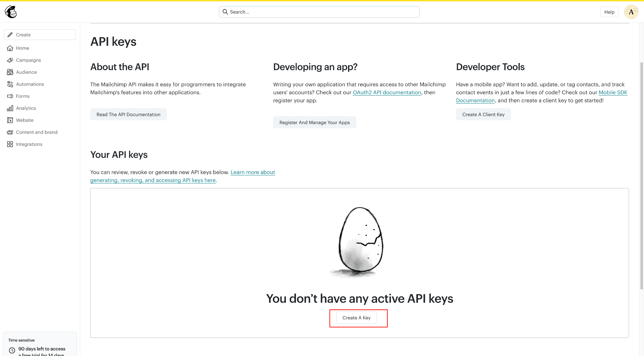Open Forms section

pos(23,96)
